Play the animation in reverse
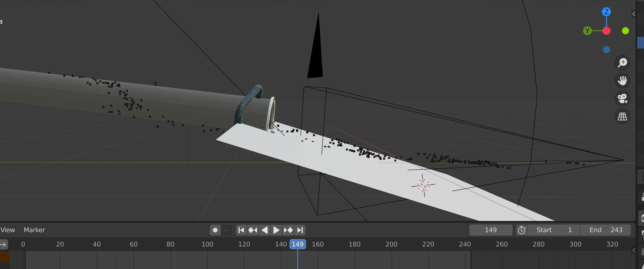 point(264,230)
